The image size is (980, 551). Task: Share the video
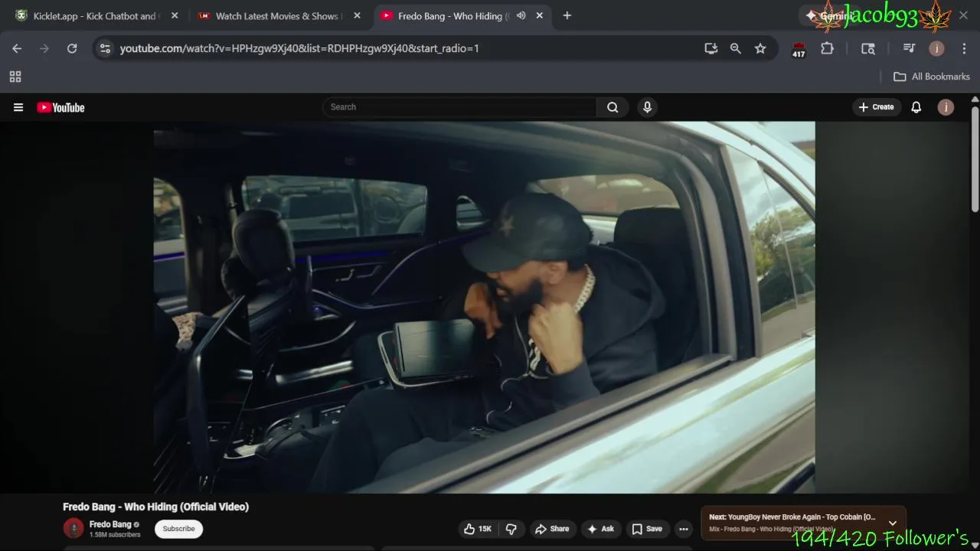click(552, 529)
